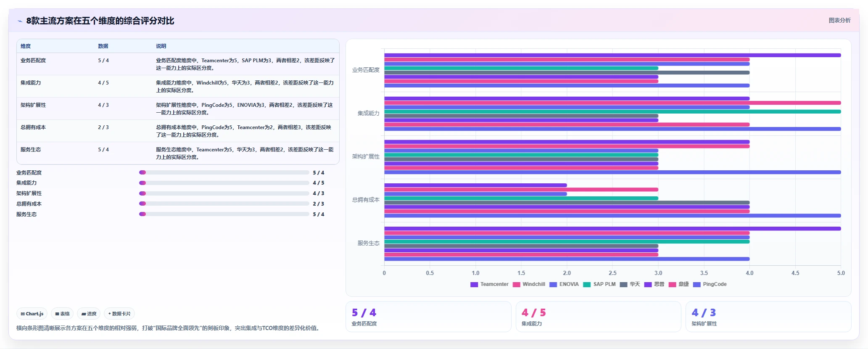The image size is (868, 349).
Task: Click the top Teamcenter bar in 业务匹配度 group
Action: tap(612, 55)
